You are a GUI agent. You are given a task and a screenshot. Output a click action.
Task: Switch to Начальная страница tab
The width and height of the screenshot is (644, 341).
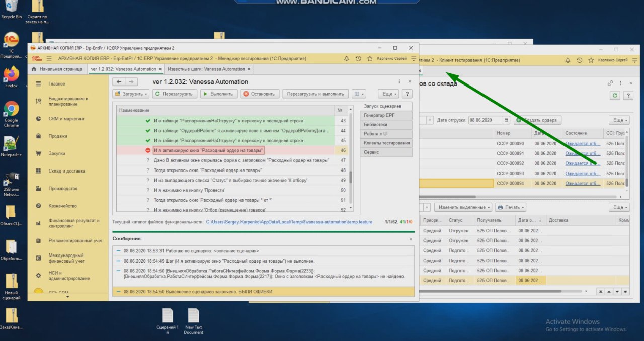click(x=56, y=69)
